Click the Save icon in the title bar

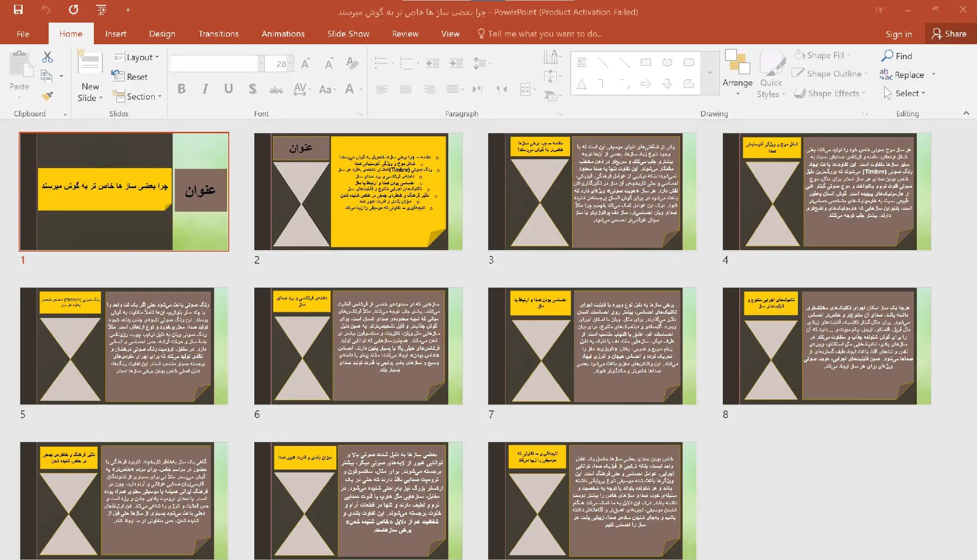pos(18,9)
